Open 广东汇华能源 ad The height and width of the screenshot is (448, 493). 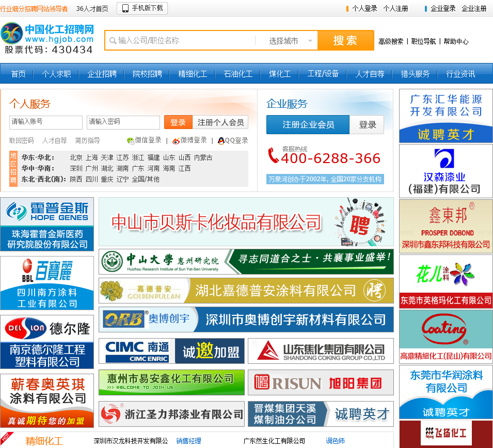point(446,116)
